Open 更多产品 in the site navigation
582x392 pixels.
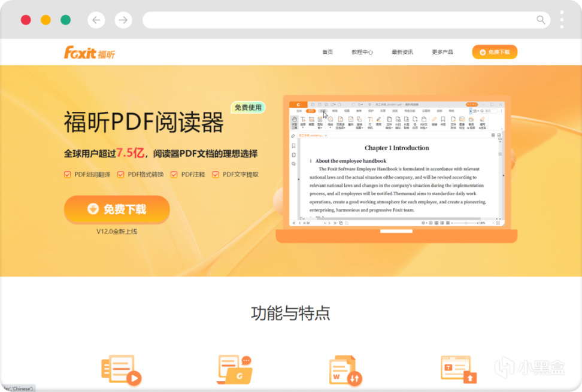(x=442, y=52)
